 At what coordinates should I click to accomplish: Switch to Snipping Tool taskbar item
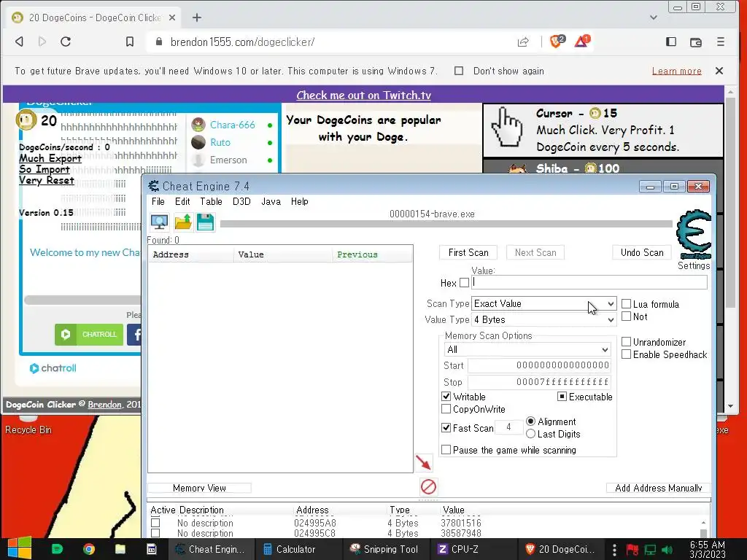(386, 549)
